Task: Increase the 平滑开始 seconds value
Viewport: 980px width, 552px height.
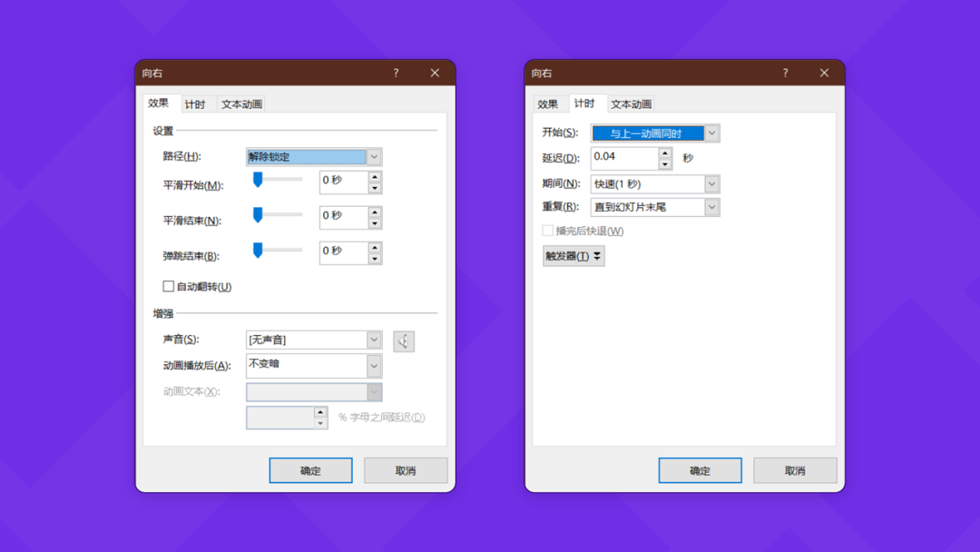Action: click(375, 177)
